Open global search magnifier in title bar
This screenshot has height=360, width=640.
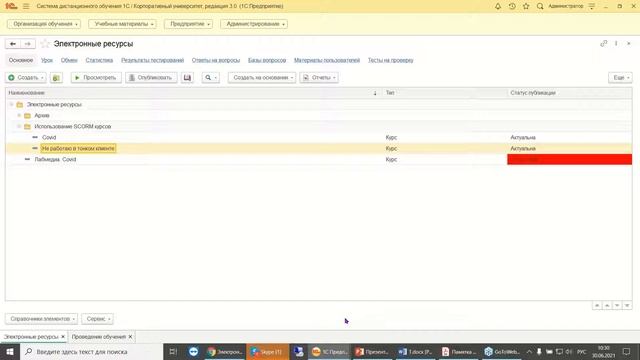[540, 6]
